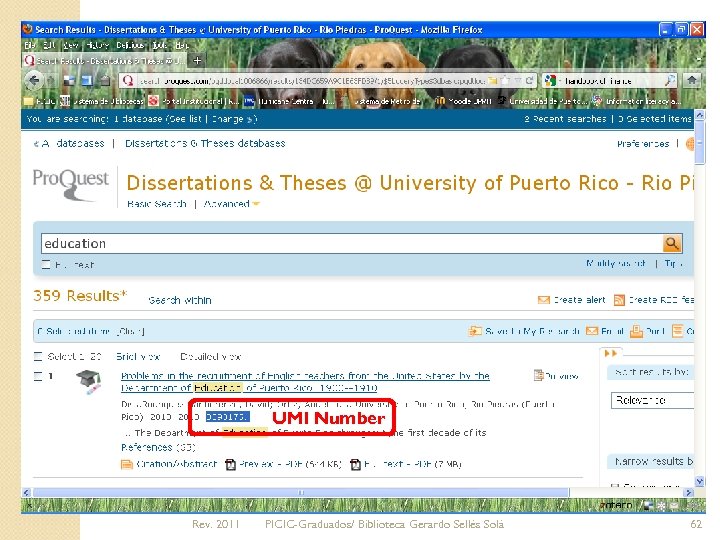Click the magnifier in the Firefox search box
Screen dimensions: 720x540
[x=670, y=80]
